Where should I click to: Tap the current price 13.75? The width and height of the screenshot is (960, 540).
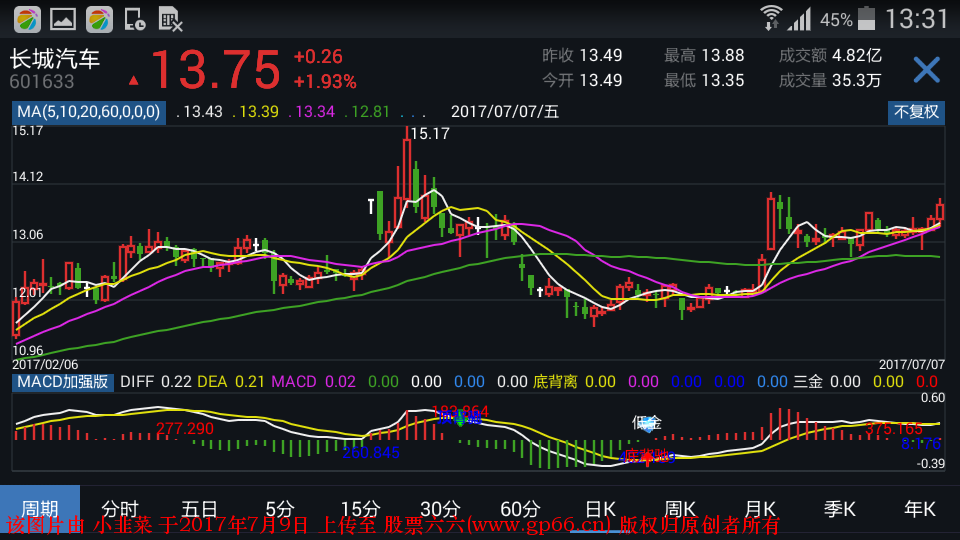pyautogui.click(x=216, y=70)
